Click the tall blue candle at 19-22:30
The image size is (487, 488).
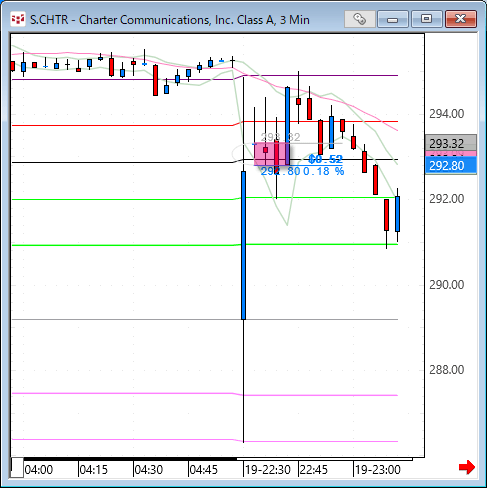pyautogui.click(x=244, y=245)
